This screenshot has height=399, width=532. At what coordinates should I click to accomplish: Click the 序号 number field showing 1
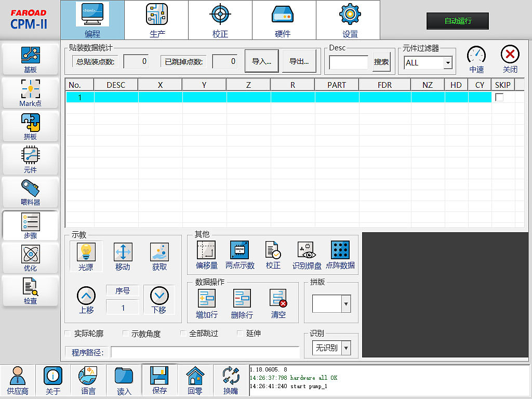click(x=123, y=308)
